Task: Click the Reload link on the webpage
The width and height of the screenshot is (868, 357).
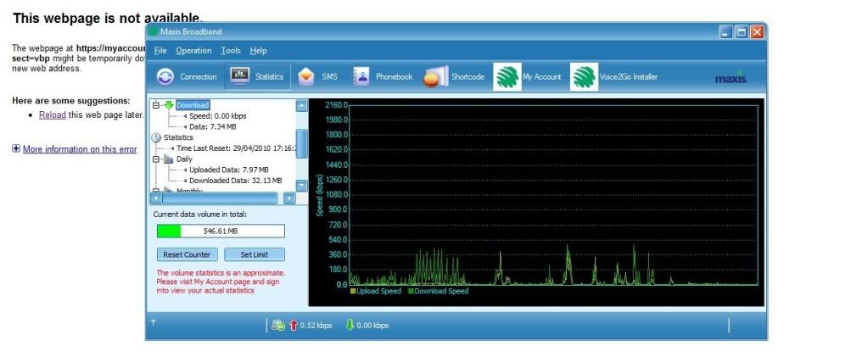Action: point(52,114)
